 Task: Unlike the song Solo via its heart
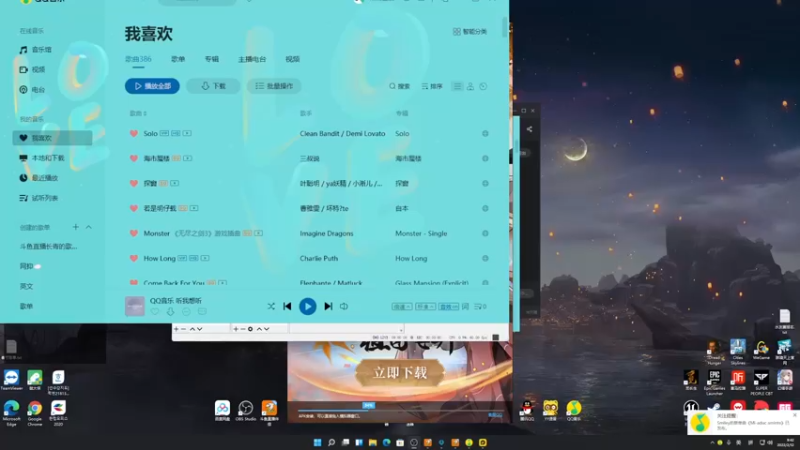pos(134,133)
